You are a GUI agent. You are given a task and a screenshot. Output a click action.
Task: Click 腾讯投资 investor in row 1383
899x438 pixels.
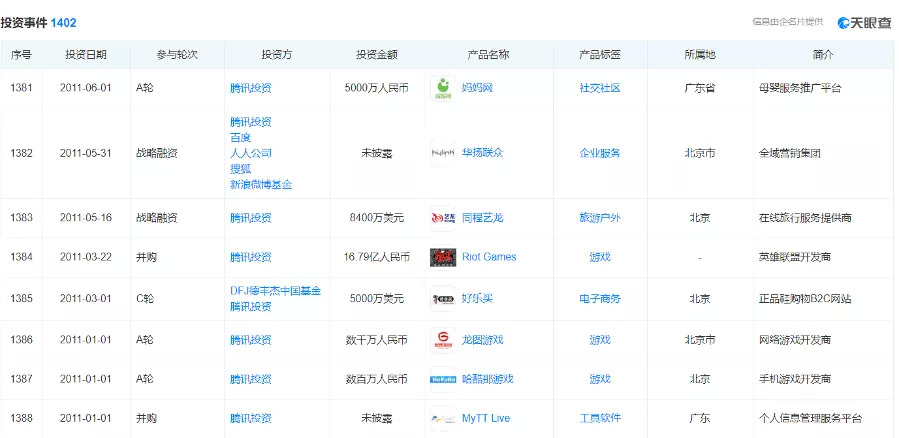click(251, 218)
